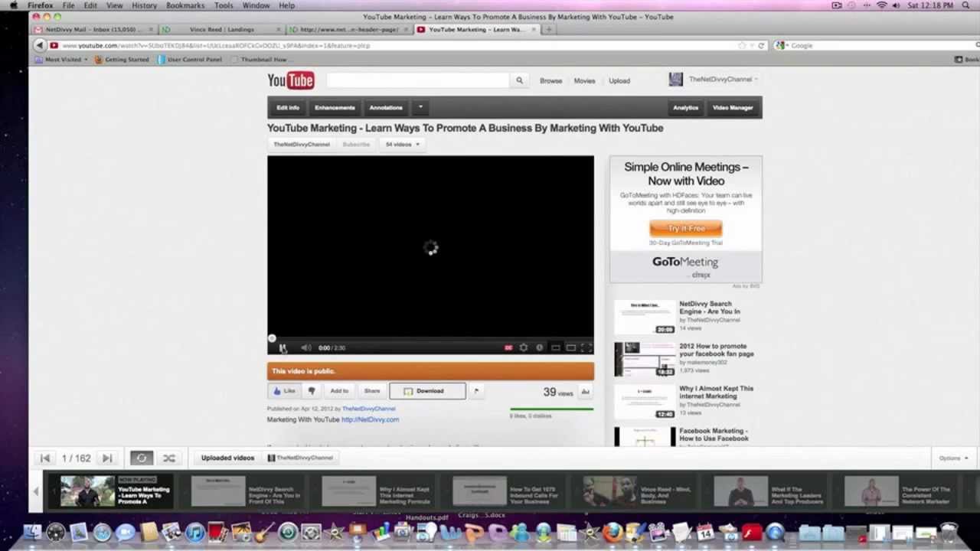Open the Tools menu
This screenshot has width=980, height=551.
[224, 5]
